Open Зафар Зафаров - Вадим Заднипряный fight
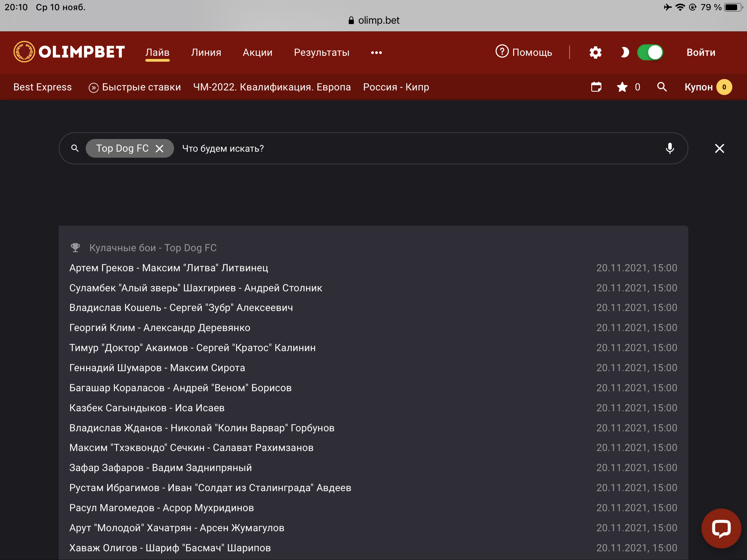 point(373,468)
